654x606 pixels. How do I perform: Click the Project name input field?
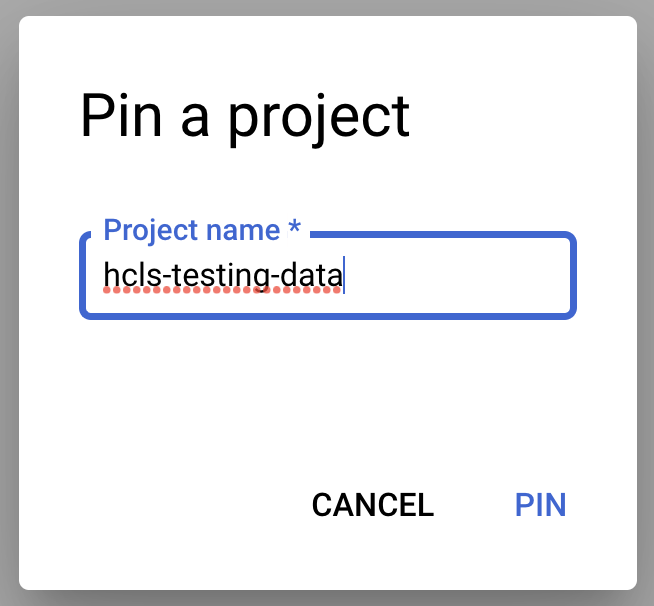[x=327, y=277]
